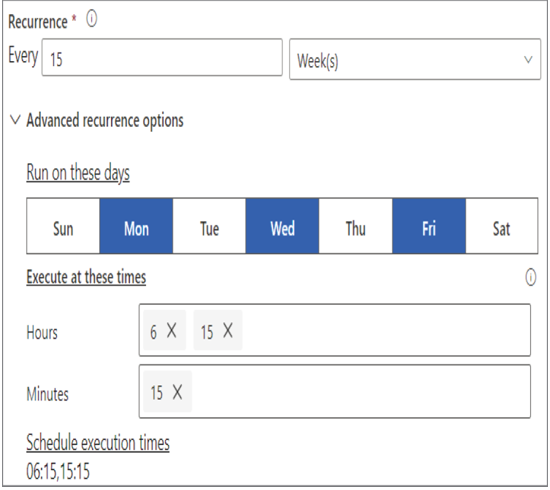Click the Schedule execution times heading
The width and height of the screenshot is (550, 490).
[98, 442]
